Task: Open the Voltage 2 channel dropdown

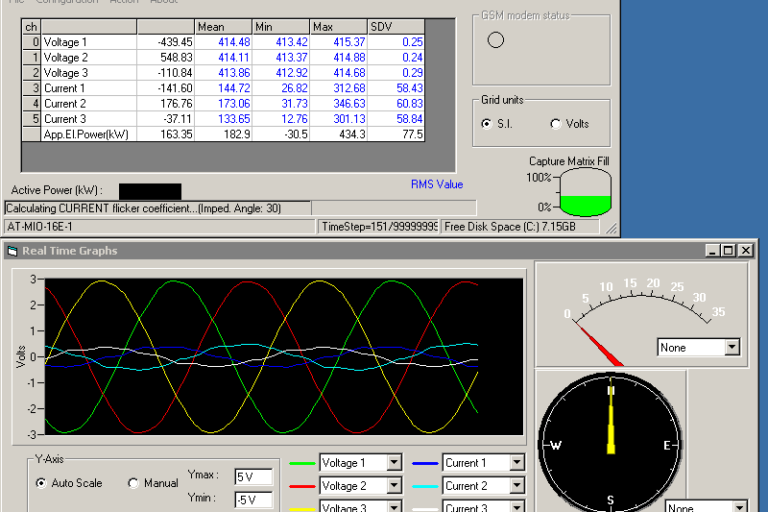Action: [393, 486]
